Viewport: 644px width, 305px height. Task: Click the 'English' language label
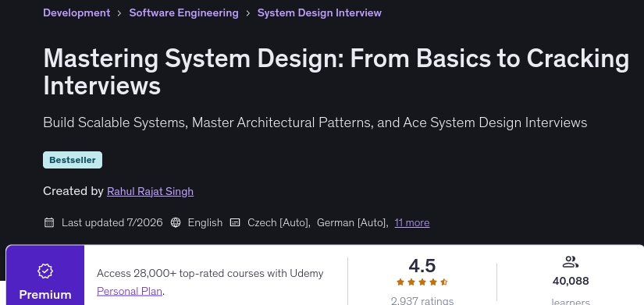coord(205,222)
